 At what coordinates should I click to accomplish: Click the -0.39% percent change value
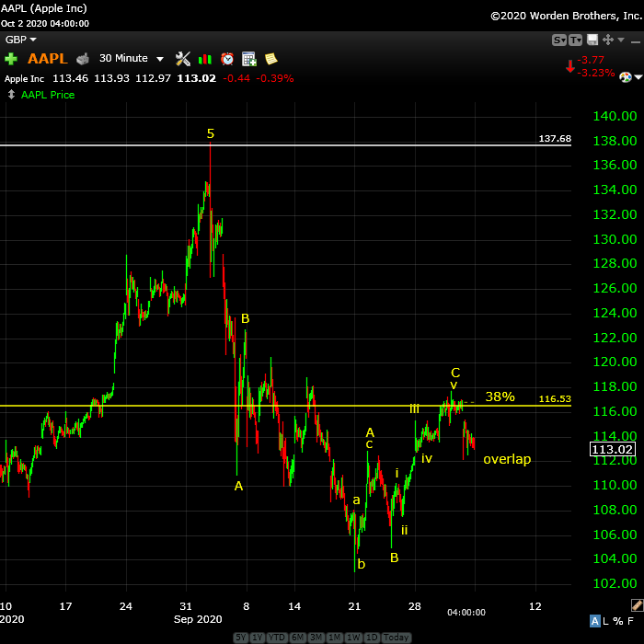[x=275, y=78]
